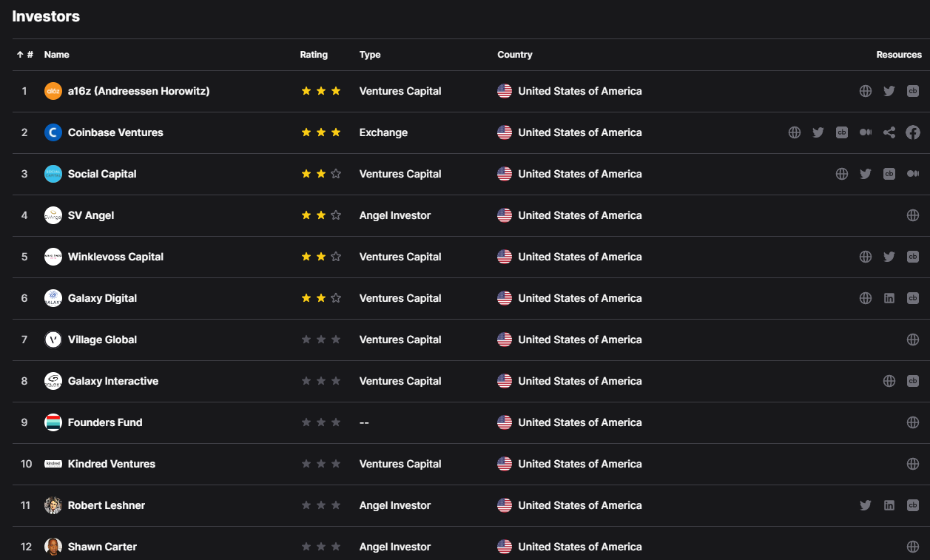This screenshot has width=930, height=560.
Task: Open the Kindred Ventures investor page
Action: click(112, 464)
